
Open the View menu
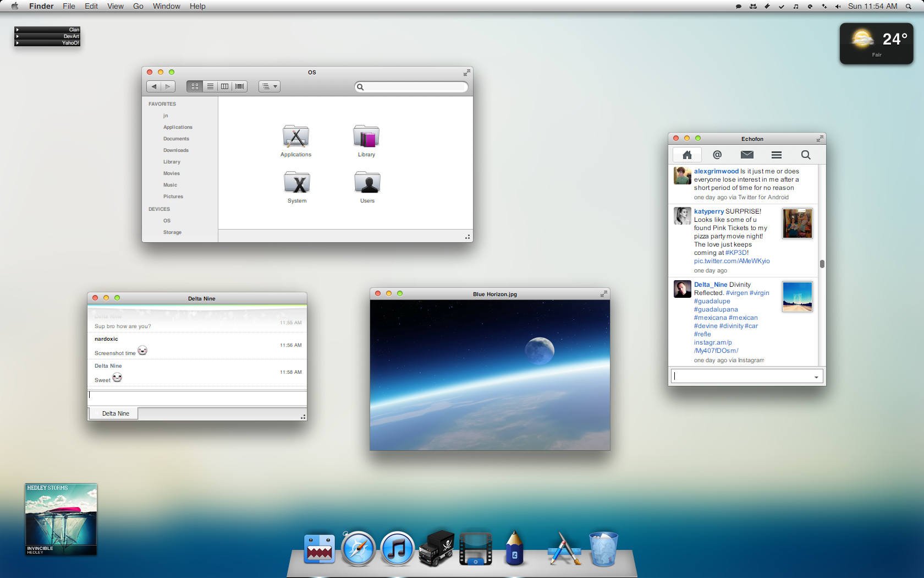pyautogui.click(x=116, y=6)
